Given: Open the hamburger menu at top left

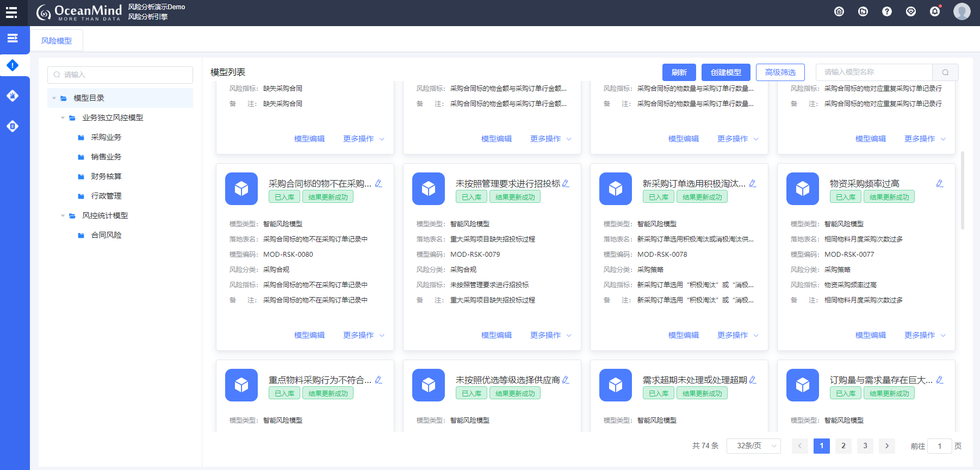Looking at the screenshot, I should coord(11,13).
